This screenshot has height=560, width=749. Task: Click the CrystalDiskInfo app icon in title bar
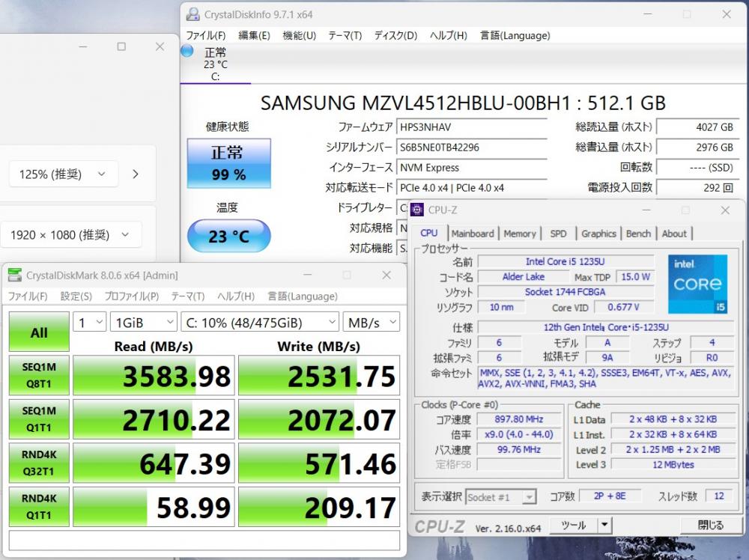[x=193, y=14]
